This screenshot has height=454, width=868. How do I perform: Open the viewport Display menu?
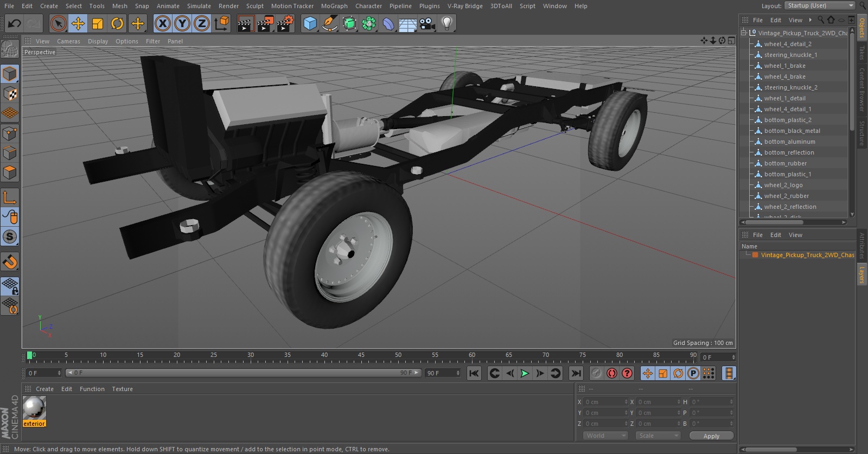98,41
